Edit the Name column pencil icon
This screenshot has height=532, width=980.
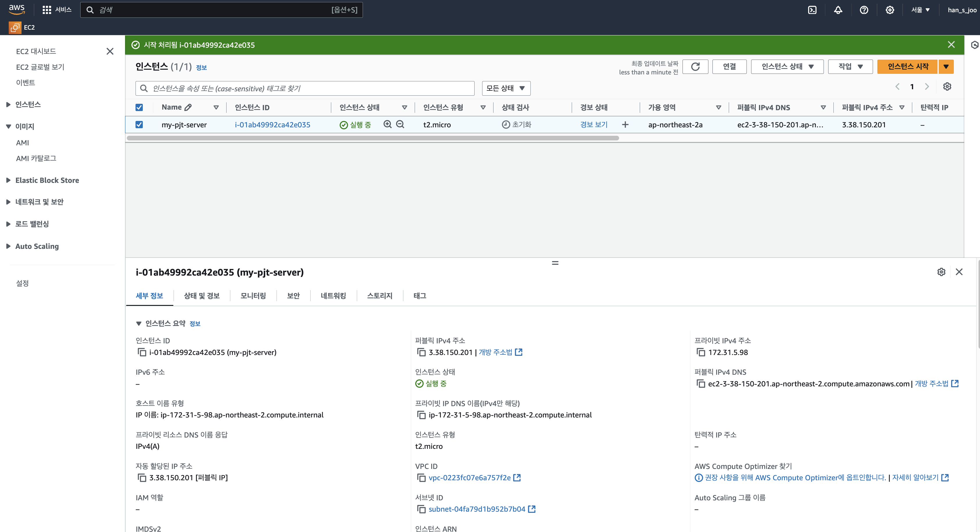coord(188,108)
